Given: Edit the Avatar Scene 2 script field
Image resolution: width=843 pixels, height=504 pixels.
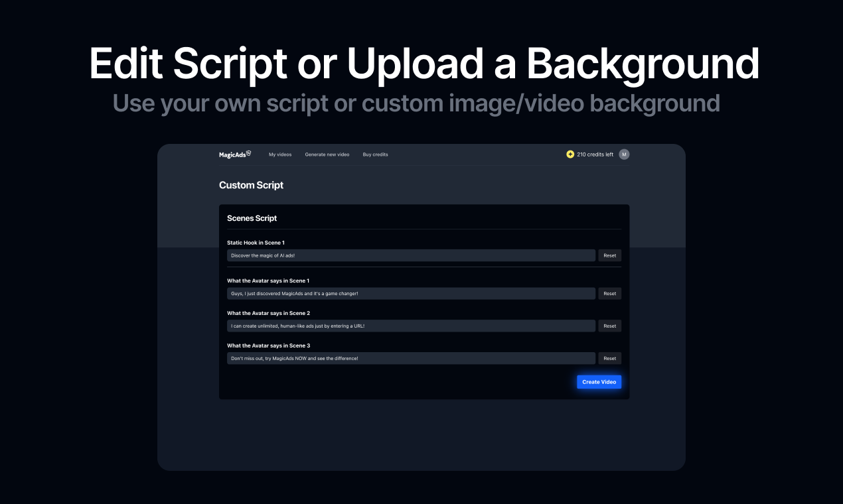Looking at the screenshot, I should point(411,326).
